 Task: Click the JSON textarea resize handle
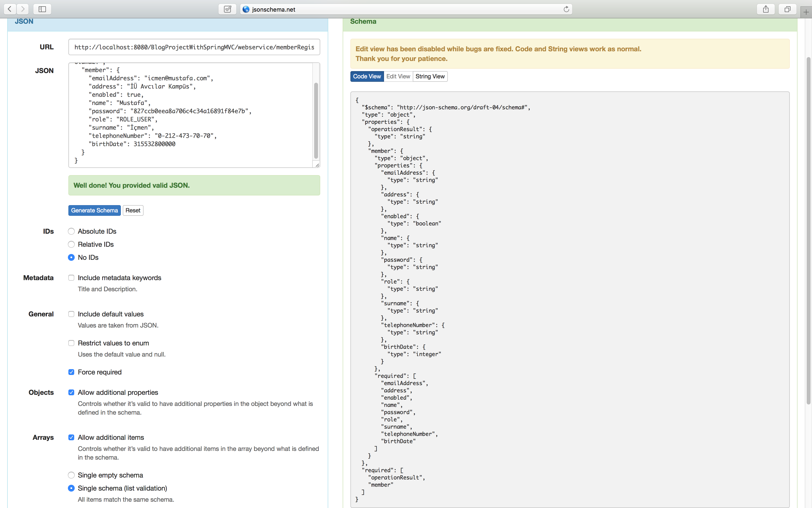tap(317, 165)
